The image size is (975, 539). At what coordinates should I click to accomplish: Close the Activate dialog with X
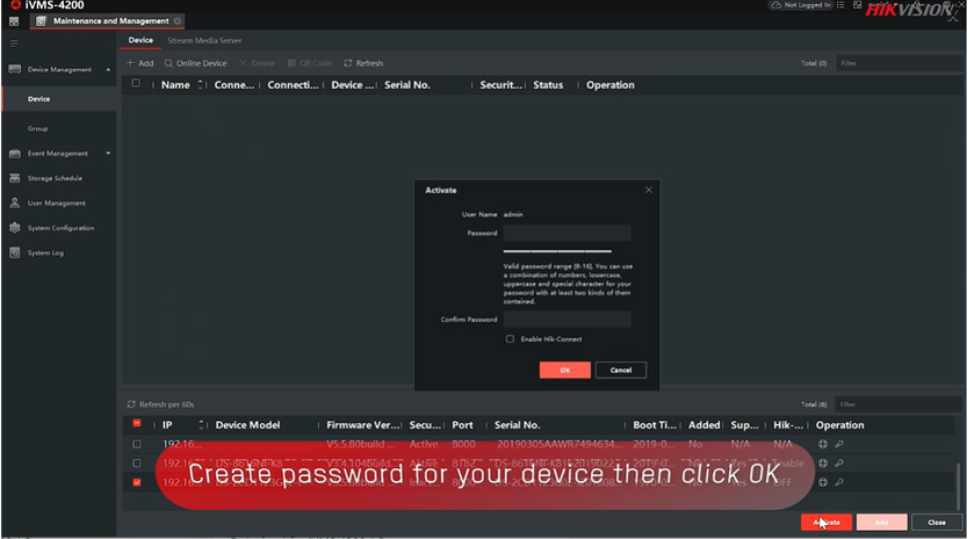click(x=649, y=190)
